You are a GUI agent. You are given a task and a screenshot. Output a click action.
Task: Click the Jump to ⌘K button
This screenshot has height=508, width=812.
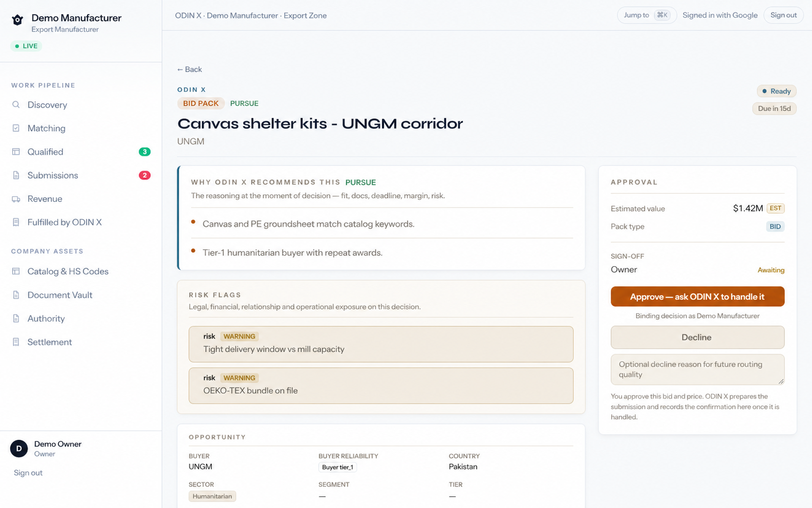647,15
